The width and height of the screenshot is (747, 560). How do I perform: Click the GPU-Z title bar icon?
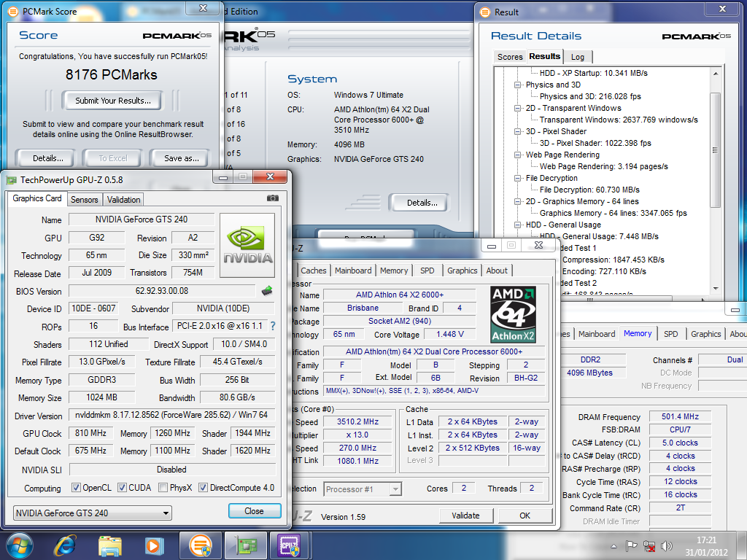coord(12,180)
